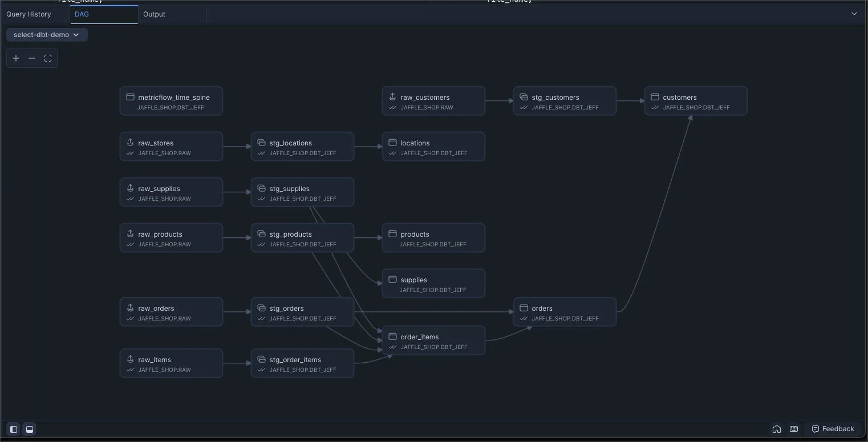Click the products table icon
This screenshot has width=868, height=442.
(392, 234)
